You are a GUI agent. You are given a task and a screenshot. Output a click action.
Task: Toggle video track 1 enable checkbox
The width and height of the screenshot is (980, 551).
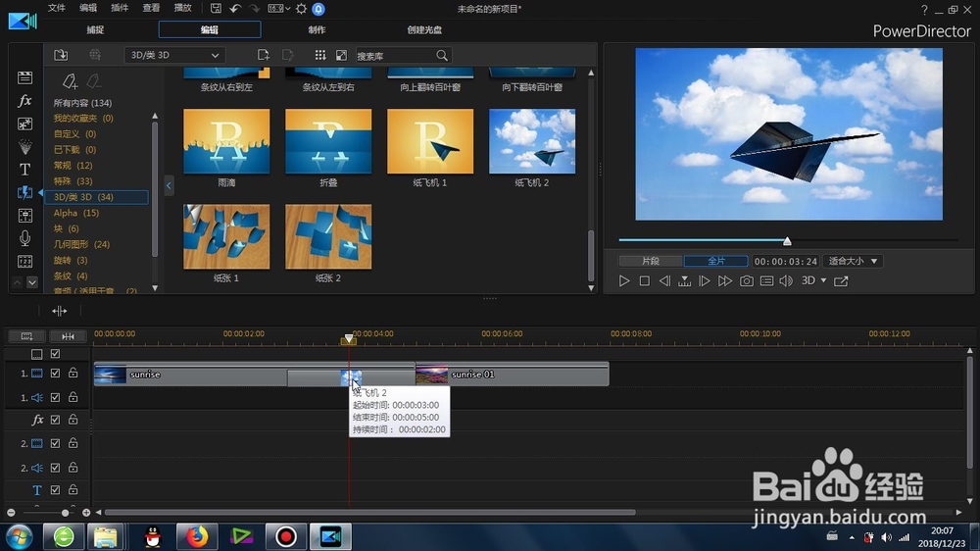(55, 373)
